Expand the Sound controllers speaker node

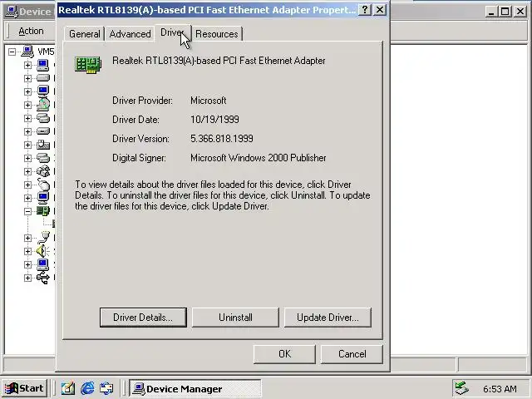(x=27, y=251)
